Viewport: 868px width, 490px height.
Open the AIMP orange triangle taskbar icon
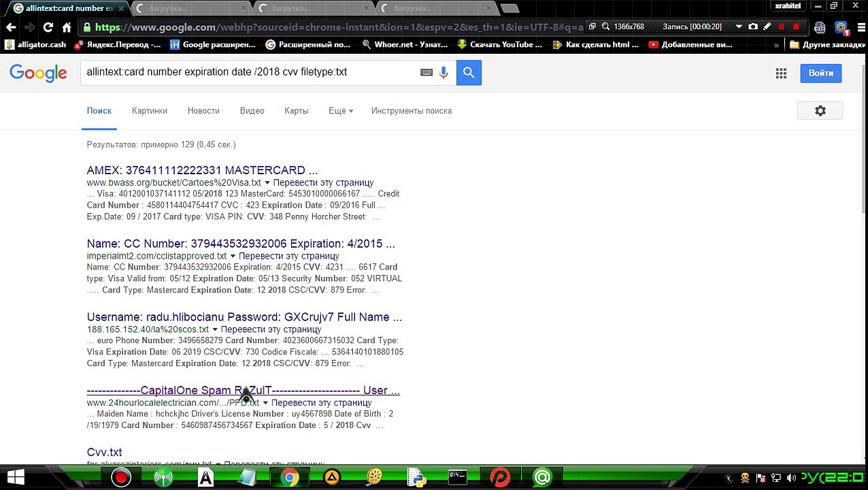tap(332, 478)
